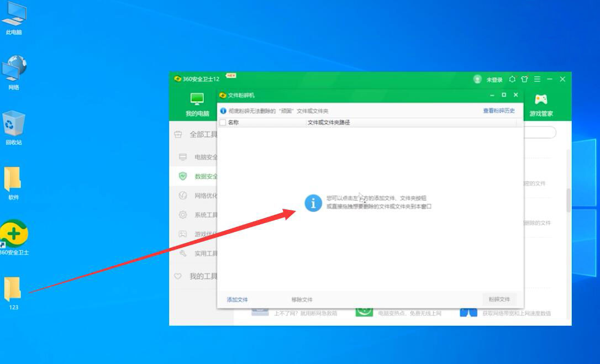Minimize the 文件粉碎机 window
The height and width of the screenshot is (364, 600).
coord(492,95)
